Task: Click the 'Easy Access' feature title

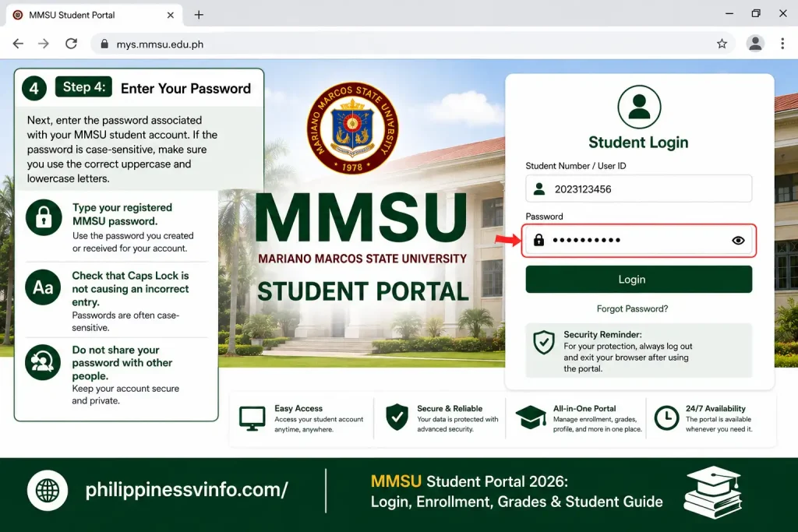Action: click(298, 408)
